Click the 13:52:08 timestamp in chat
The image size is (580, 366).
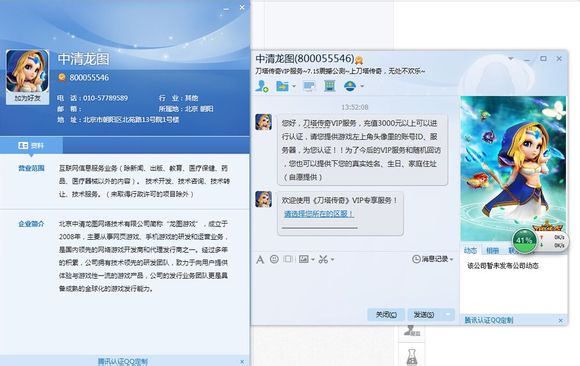click(355, 107)
